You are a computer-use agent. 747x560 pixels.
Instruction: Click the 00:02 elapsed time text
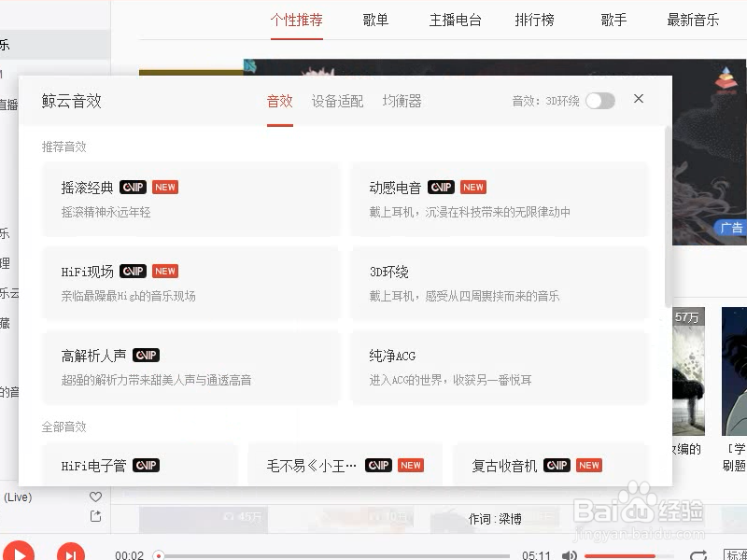129,555
